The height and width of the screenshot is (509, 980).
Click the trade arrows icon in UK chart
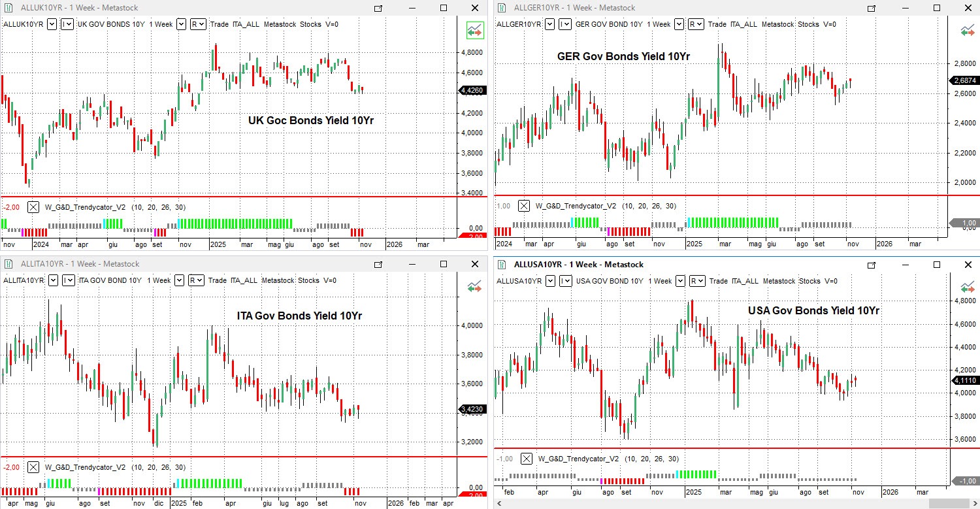[474, 30]
